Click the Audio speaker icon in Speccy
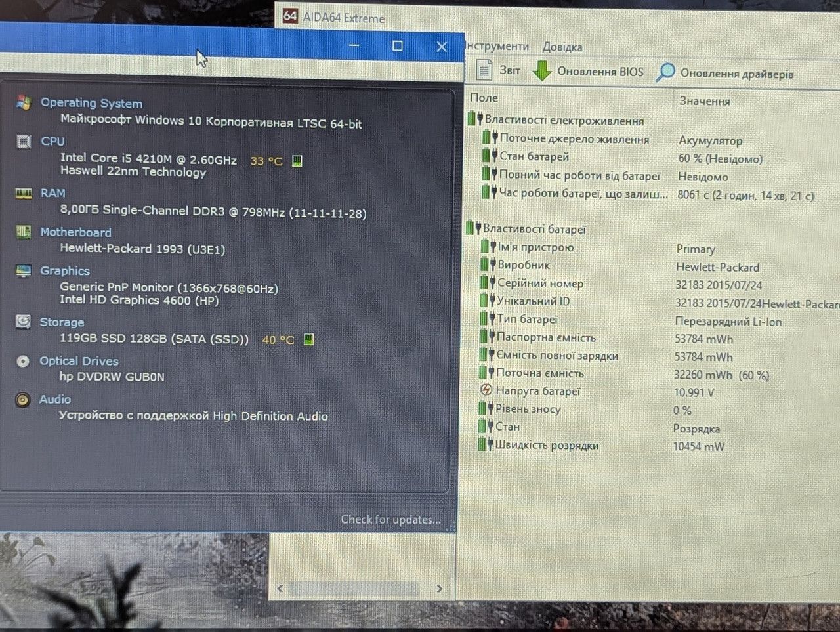840x632 pixels. [23, 400]
